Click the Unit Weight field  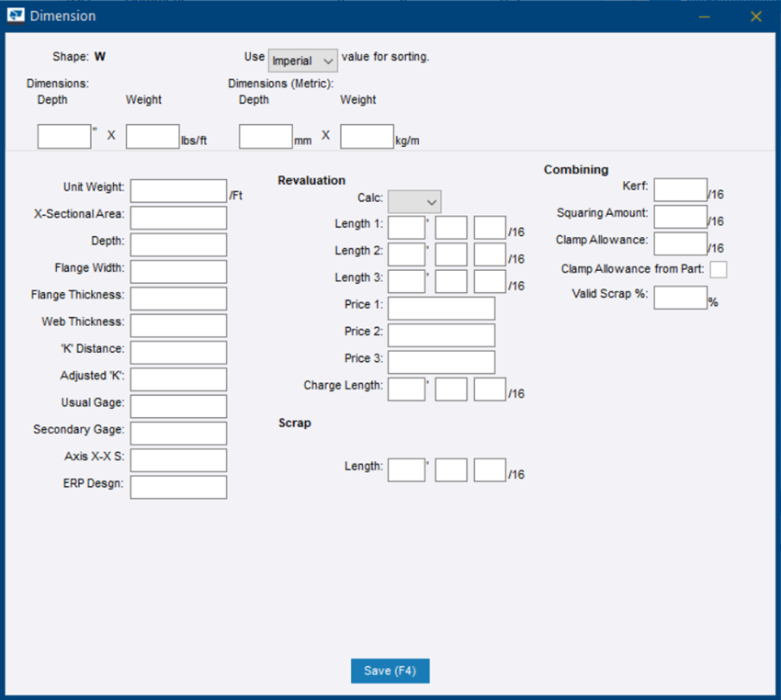coord(177,190)
